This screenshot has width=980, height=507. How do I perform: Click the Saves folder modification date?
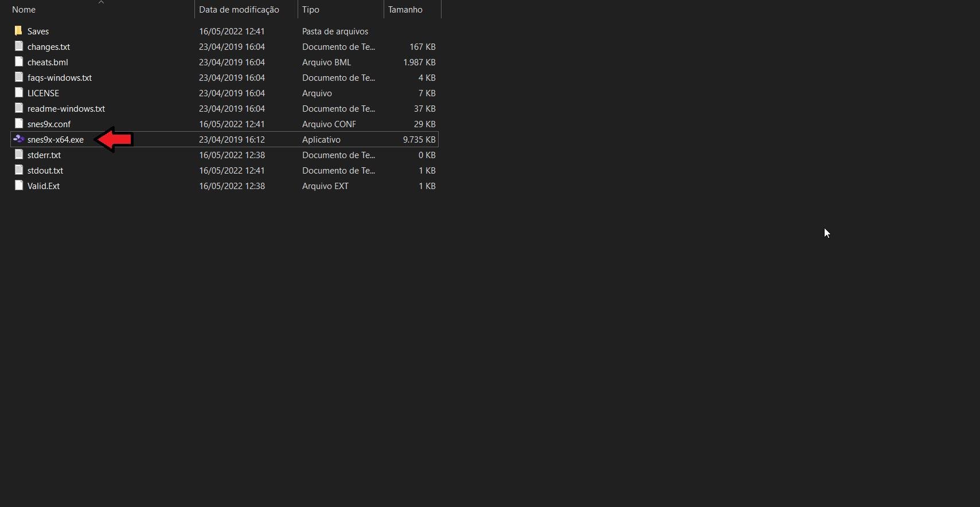pyautogui.click(x=232, y=32)
